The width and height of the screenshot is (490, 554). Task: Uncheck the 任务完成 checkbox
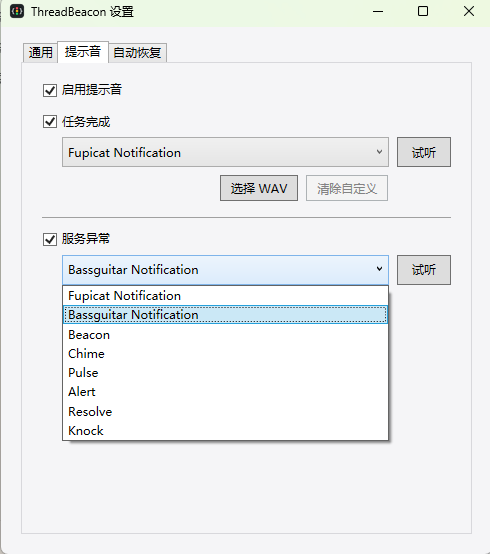pos(50,122)
